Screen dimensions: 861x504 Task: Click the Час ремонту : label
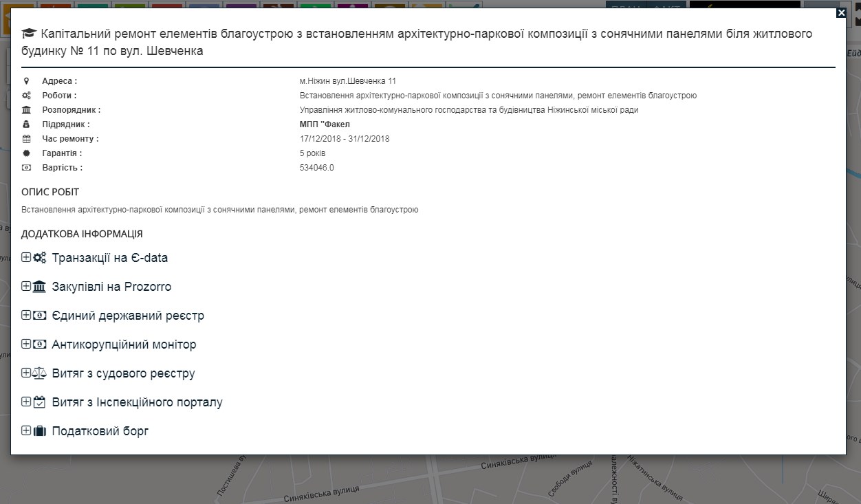[70, 139]
